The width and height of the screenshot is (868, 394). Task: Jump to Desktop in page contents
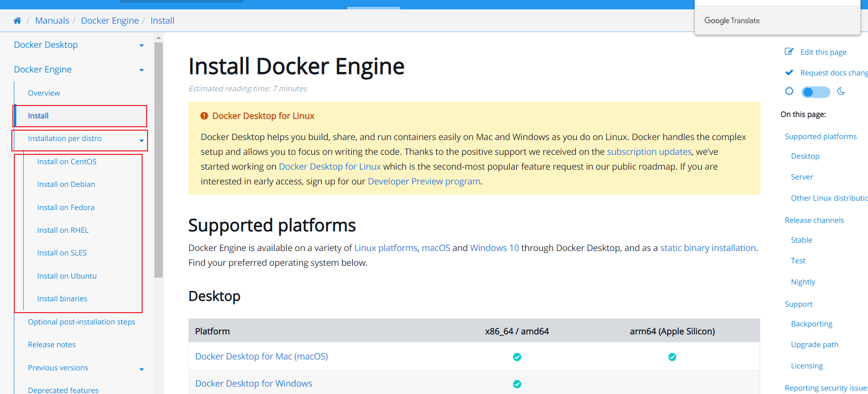point(805,156)
